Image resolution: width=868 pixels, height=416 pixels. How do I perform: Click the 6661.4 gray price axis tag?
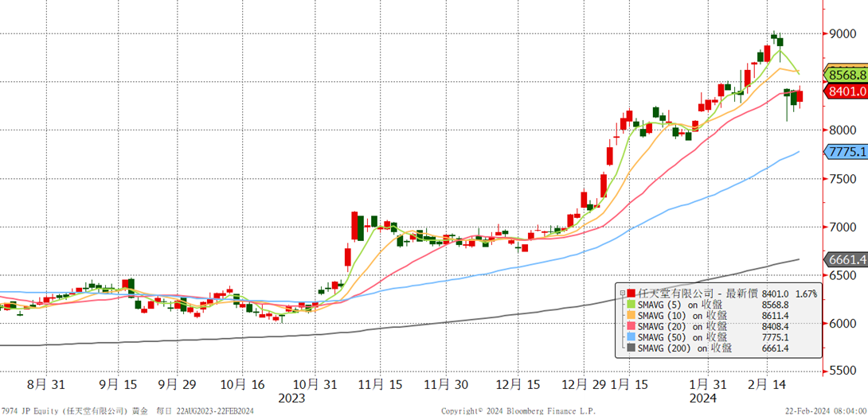(846, 259)
